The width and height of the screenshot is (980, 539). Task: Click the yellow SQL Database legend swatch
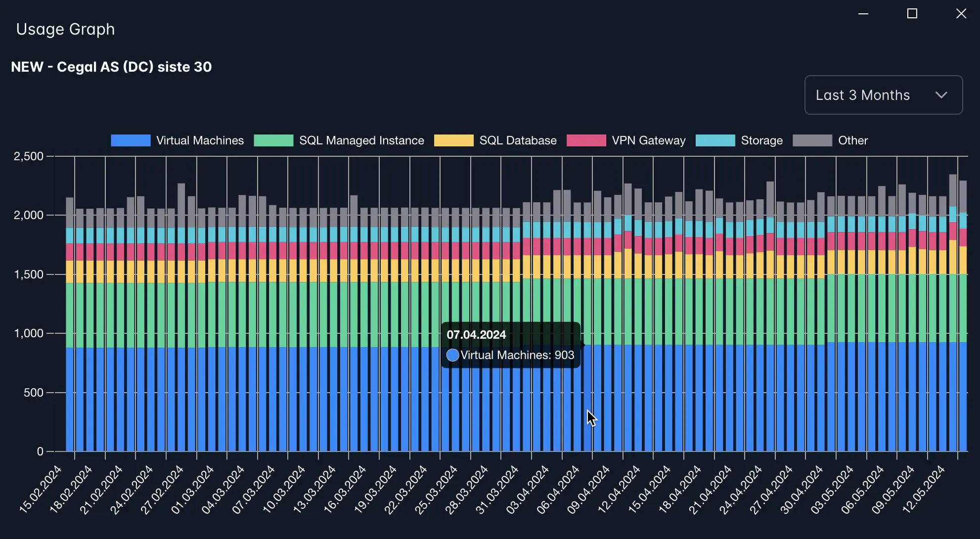pos(453,140)
